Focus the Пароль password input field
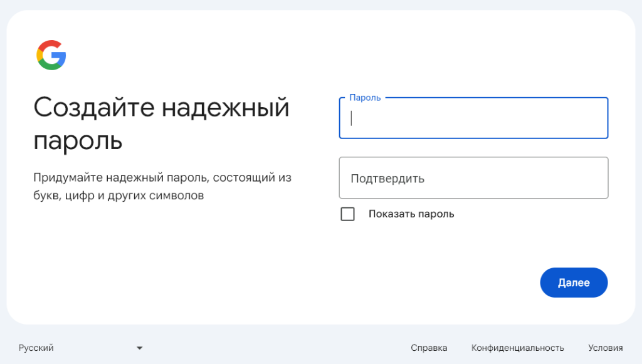 [x=473, y=118]
